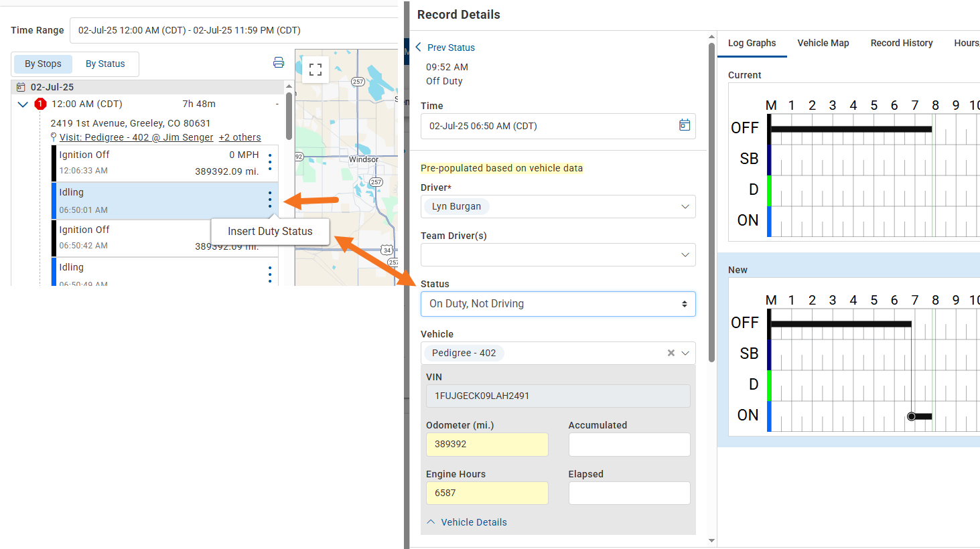Screen dimensions: 980x549
Task: Open the three-dot menu for Ignition Off 12:06:33 AM
Action: coord(270,161)
